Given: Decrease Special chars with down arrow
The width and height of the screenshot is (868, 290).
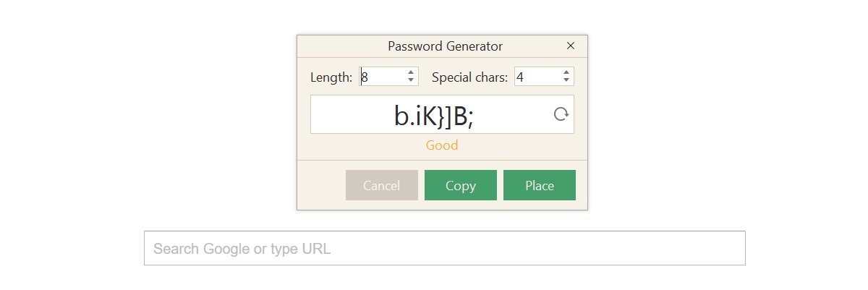Looking at the screenshot, I should 565,80.
